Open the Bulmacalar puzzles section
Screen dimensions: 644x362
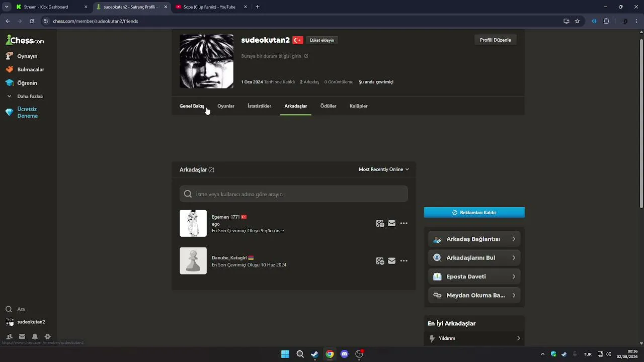(x=30, y=69)
